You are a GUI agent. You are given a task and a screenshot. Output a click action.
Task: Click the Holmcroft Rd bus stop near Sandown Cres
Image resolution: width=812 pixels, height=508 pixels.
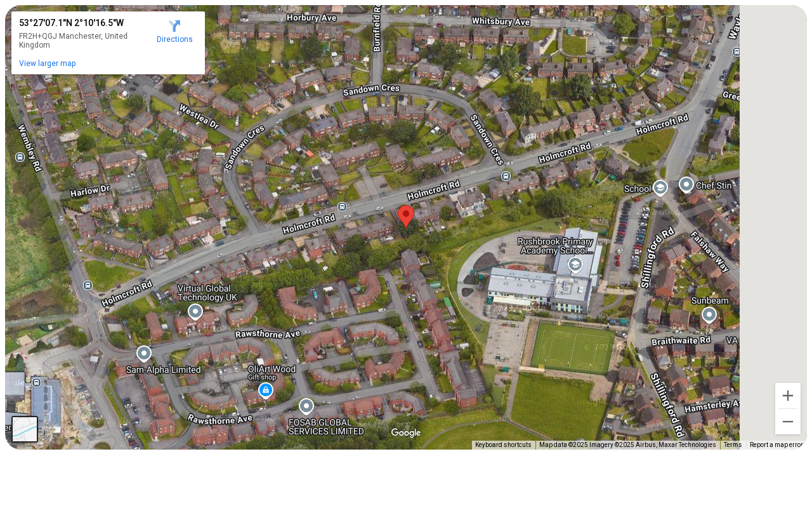(506, 176)
